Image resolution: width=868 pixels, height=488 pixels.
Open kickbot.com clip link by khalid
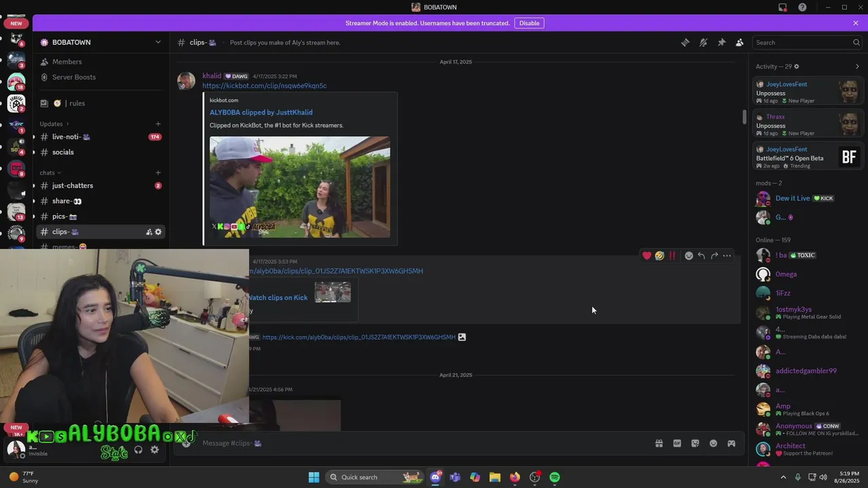(x=264, y=86)
